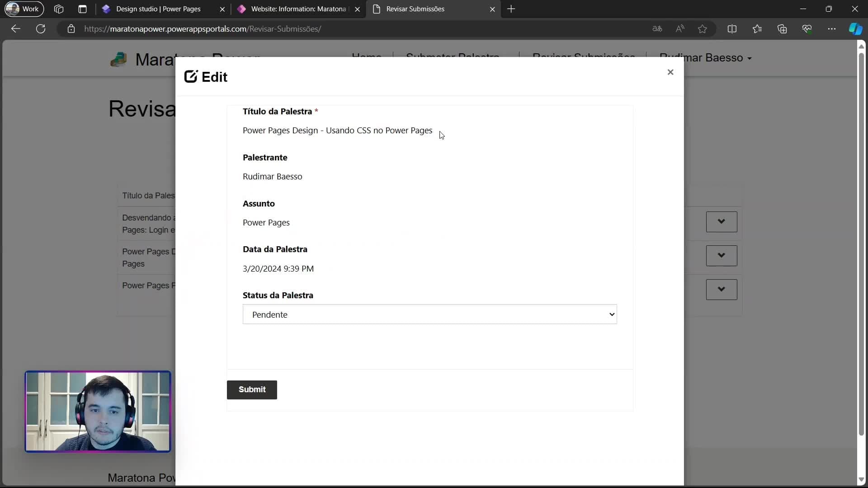Close the Edit dialog with the X
The width and height of the screenshot is (868, 488).
coord(670,72)
